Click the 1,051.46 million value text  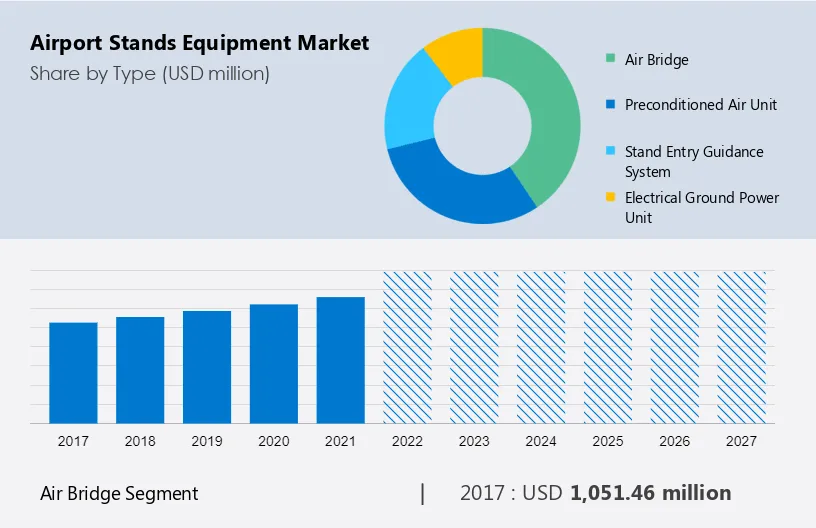(651, 493)
